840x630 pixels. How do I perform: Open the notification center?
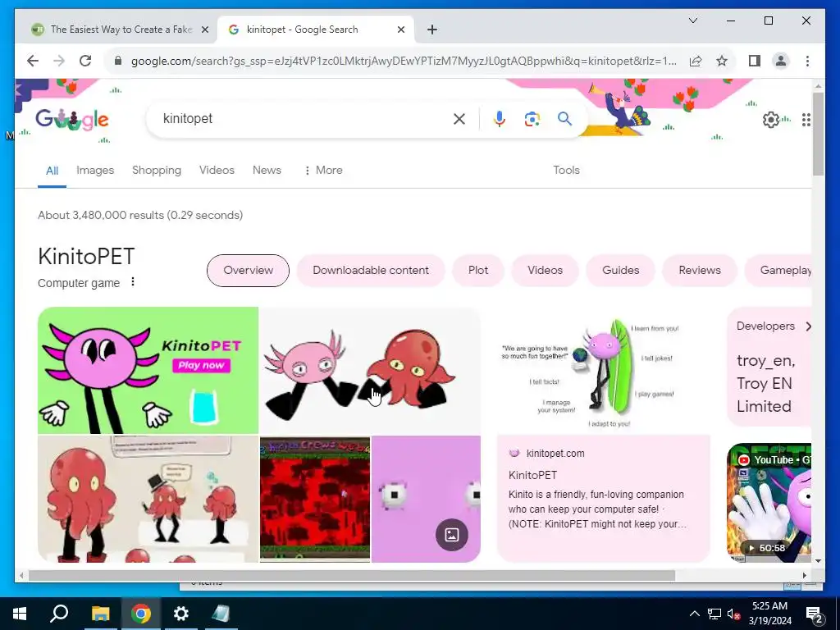click(815, 614)
